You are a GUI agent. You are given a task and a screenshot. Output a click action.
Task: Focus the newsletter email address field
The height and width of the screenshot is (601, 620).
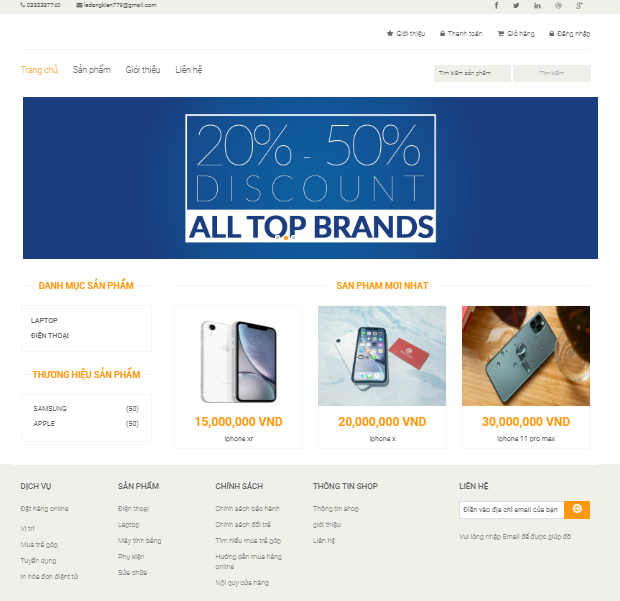512,510
